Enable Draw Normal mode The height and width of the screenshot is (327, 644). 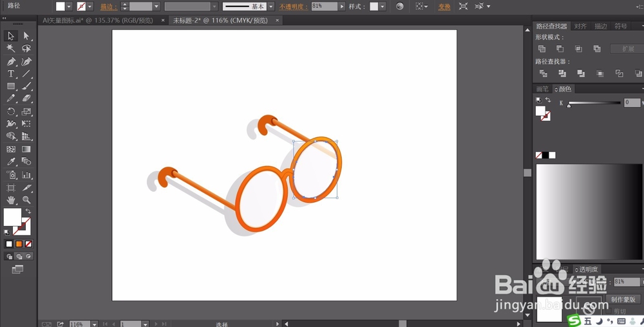pos(9,256)
